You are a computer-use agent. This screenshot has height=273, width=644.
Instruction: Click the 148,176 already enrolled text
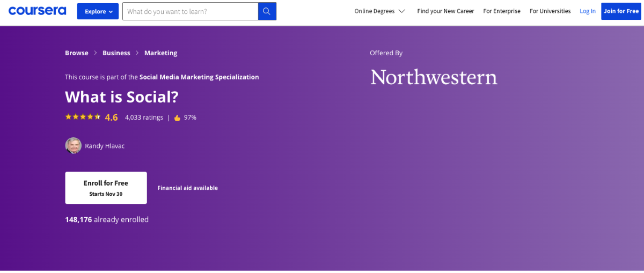point(107,219)
